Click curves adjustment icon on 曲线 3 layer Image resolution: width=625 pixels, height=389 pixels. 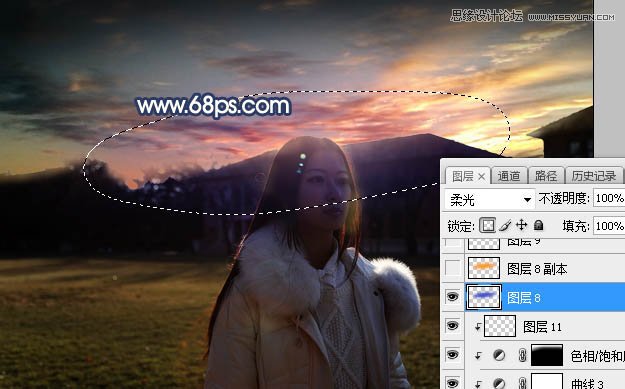(499, 383)
